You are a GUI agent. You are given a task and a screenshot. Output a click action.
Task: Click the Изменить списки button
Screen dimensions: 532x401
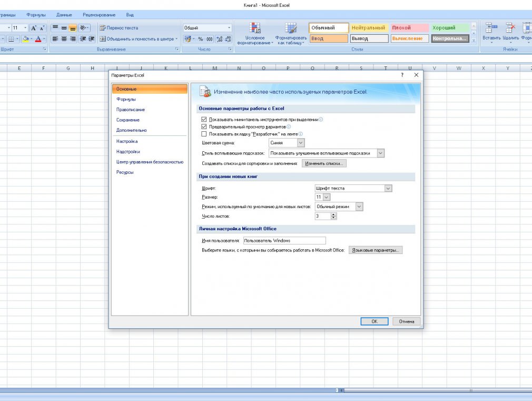(x=324, y=163)
